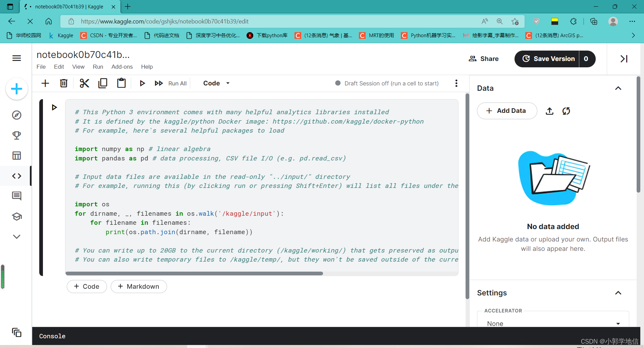
Task: Open a new browser tab
Action: (128, 6)
